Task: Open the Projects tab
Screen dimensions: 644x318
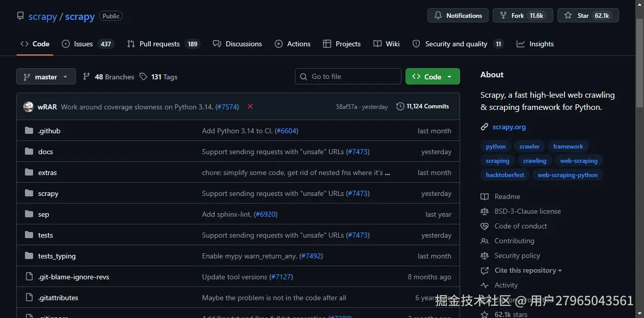Action: coord(342,44)
